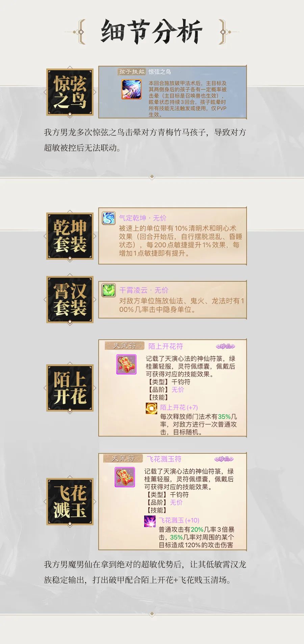Click the 干霄凌云 · 无价 title text
The image size is (304, 644).
144,290
